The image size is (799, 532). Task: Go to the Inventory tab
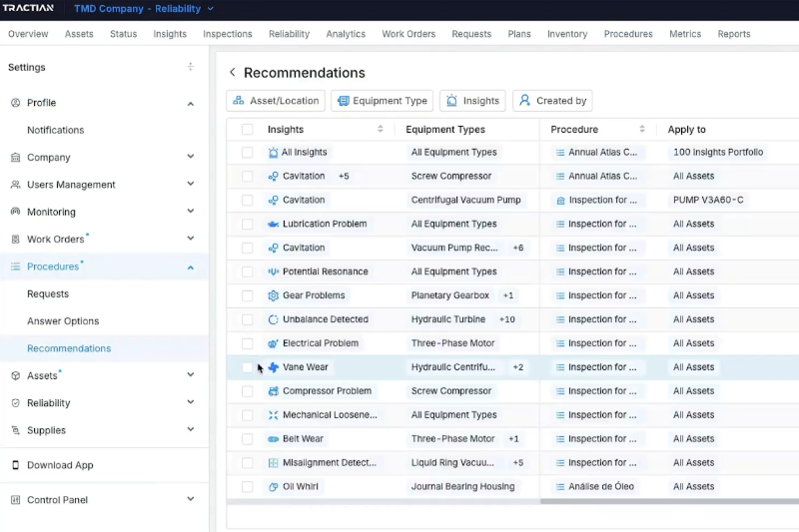[567, 34]
